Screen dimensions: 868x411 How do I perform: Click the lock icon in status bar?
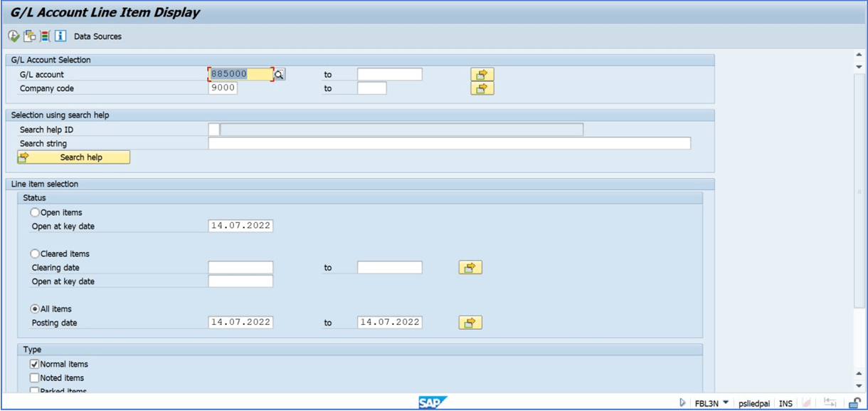(x=854, y=403)
